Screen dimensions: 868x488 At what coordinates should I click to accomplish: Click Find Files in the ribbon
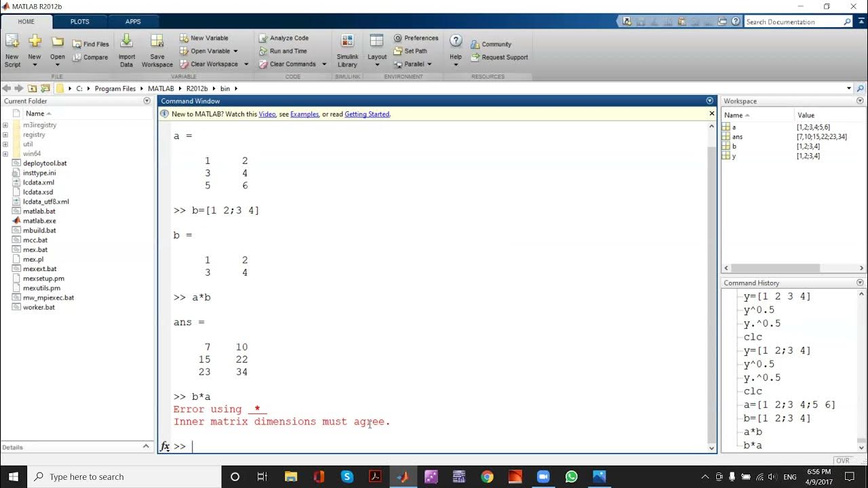(x=91, y=44)
